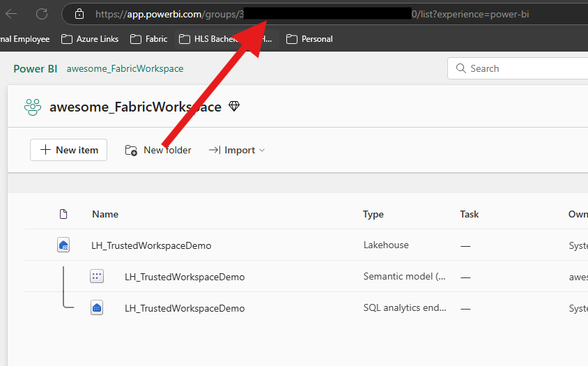Image resolution: width=588 pixels, height=366 pixels.
Task: Click the SQL analytics endpoint icon
Action: (97, 308)
